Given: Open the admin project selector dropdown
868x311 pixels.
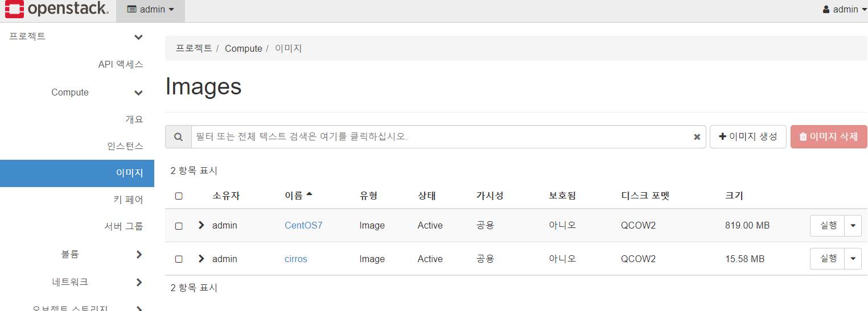Looking at the screenshot, I should (150, 10).
